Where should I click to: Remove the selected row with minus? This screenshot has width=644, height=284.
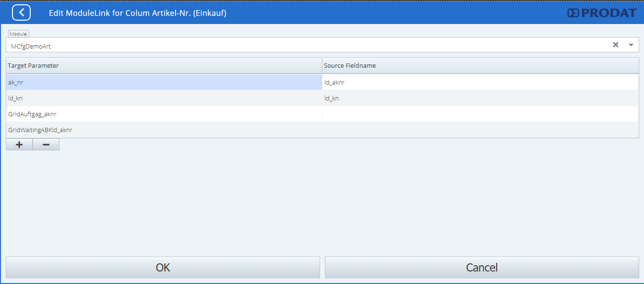tap(46, 145)
